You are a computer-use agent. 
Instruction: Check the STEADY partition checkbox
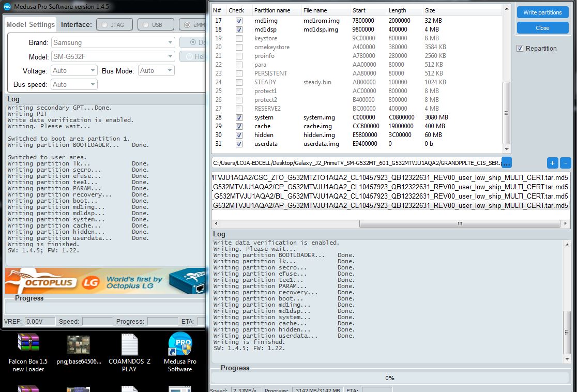239,82
